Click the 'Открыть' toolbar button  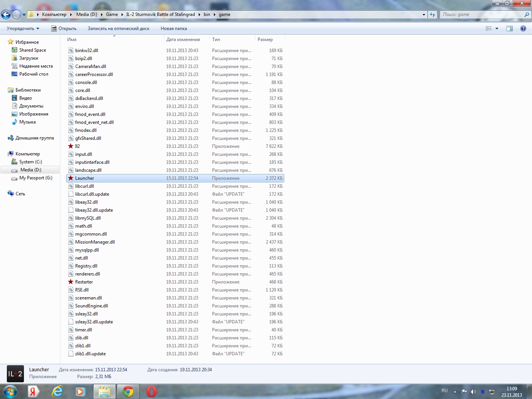(64, 28)
